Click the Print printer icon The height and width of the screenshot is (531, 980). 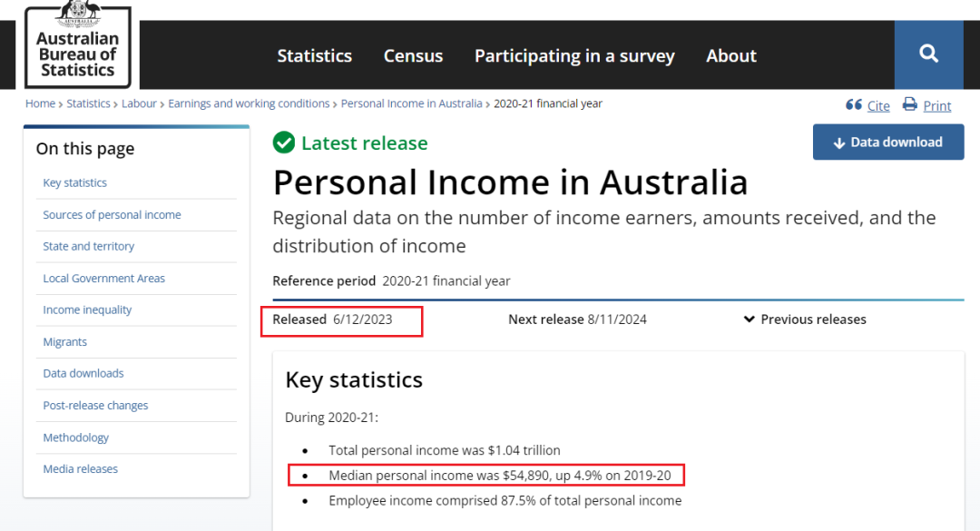[910, 105]
